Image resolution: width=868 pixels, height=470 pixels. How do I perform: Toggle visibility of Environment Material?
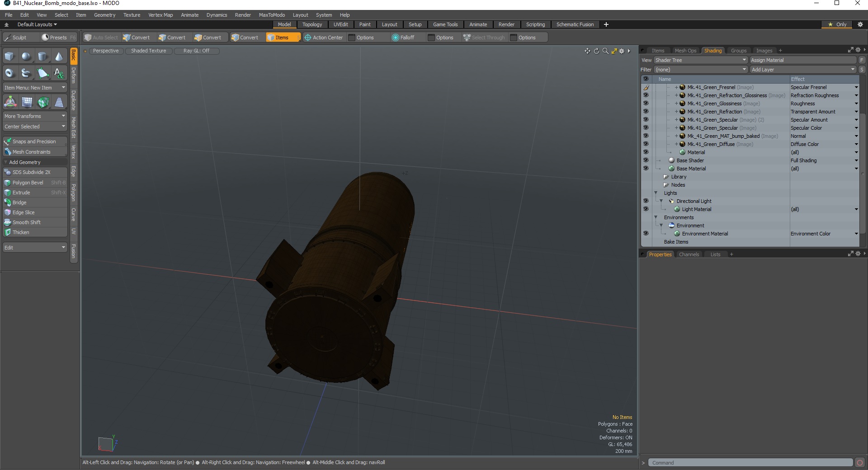[x=646, y=234]
